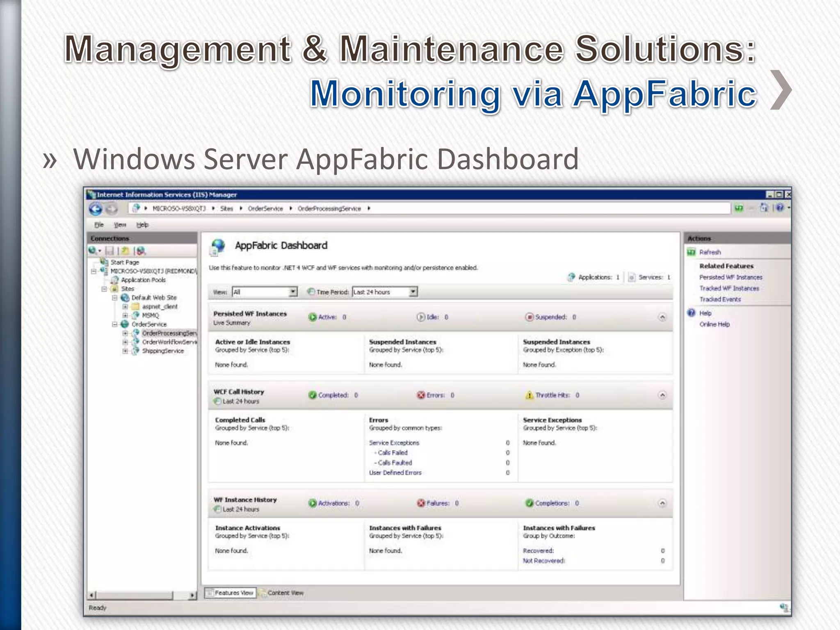Open the View combo box showing All

265,292
